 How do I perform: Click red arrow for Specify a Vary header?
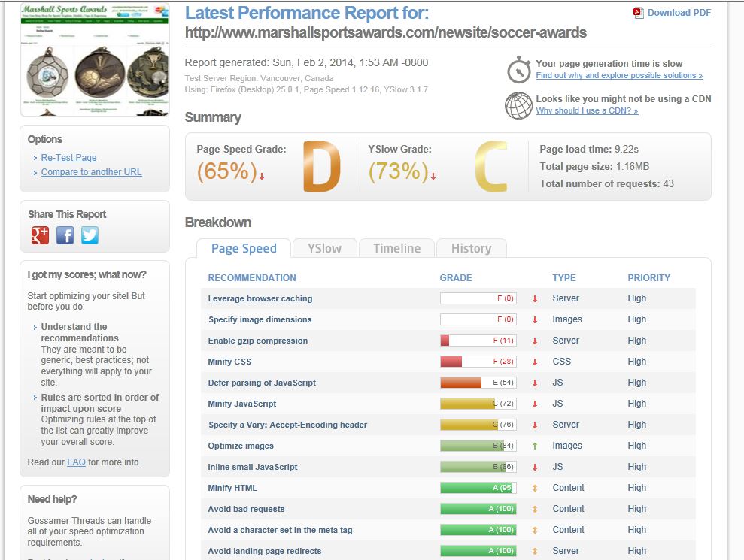click(535, 425)
